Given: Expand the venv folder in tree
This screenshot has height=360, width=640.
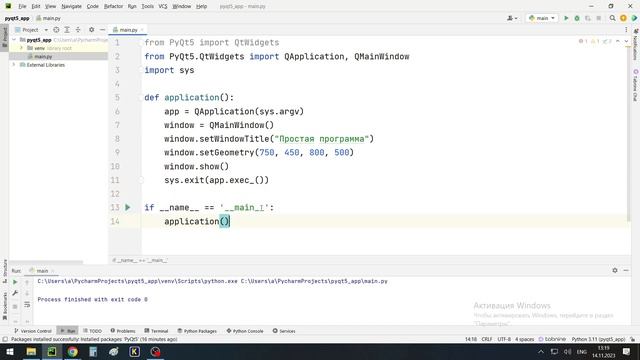Looking at the screenshot, I should 22,48.
